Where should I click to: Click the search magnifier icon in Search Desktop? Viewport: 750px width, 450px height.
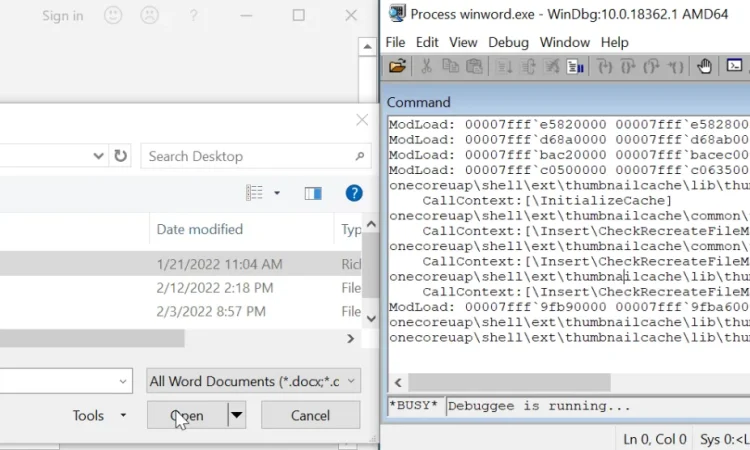coord(360,156)
